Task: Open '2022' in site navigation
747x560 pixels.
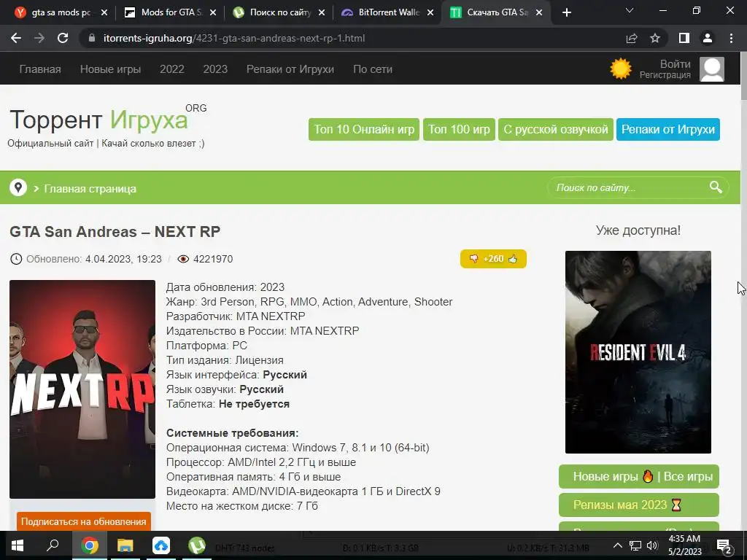Action: (172, 69)
